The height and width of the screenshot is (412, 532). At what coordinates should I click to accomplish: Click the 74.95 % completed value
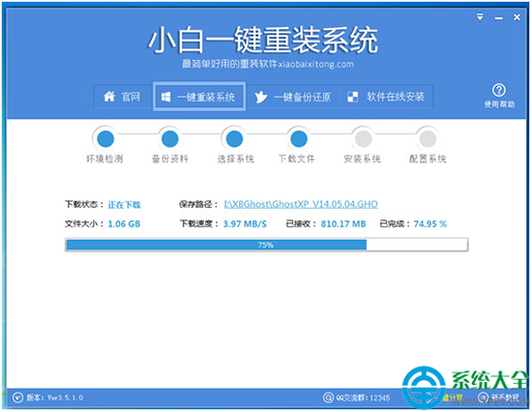click(x=430, y=224)
